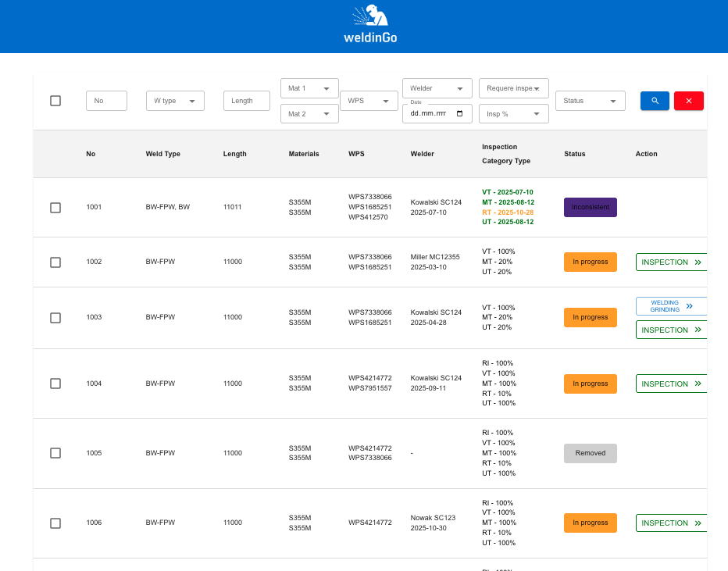
Task: Open Inspection for weld 1006
Action: (671, 523)
